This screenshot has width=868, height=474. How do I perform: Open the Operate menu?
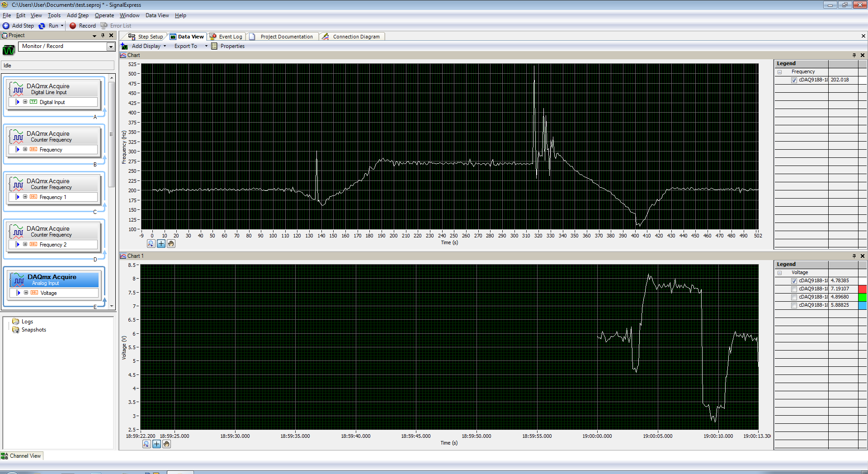(x=104, y=15)
